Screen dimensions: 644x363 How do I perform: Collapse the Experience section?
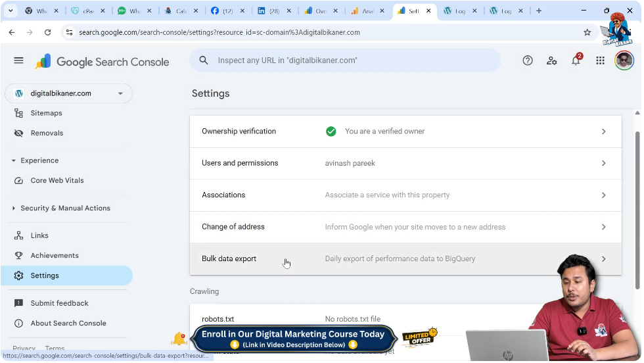point(14,160)
